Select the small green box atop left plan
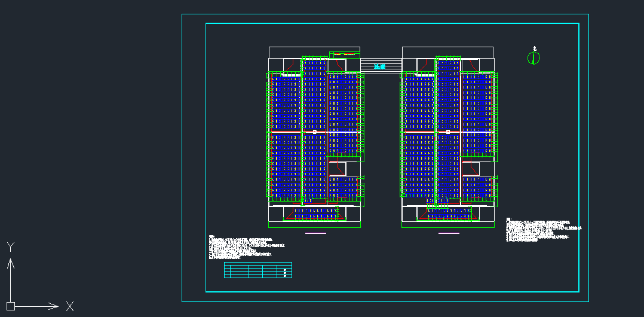Image resolution: width=644 pixels, height=317 pixels. point(345,54)
